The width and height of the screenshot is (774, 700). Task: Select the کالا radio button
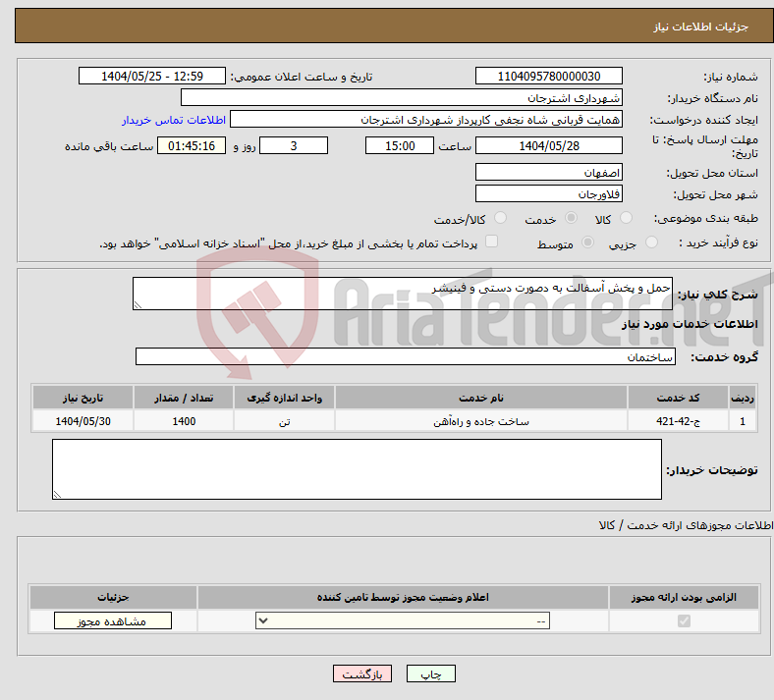coord(626,218)
